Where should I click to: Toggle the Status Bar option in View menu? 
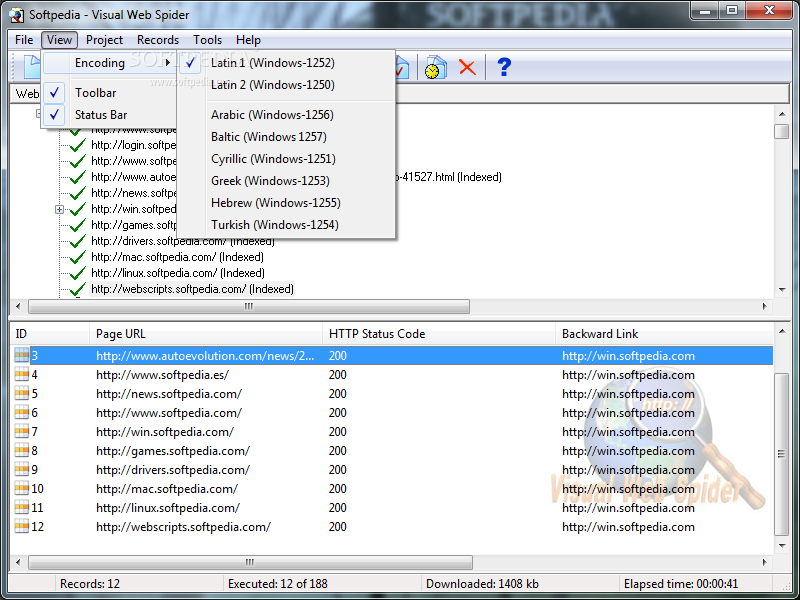[x=109, y=115]
